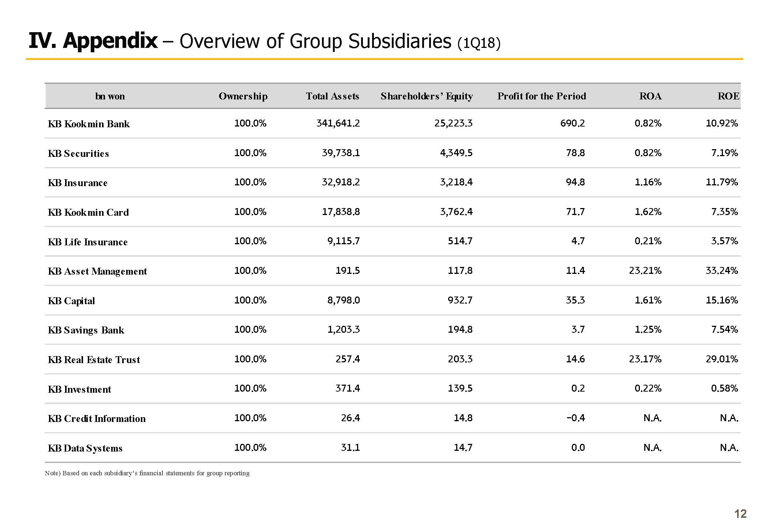The image size is (769, 532).
Task: Select the 'KB Capital' row label
Action: 71,301
